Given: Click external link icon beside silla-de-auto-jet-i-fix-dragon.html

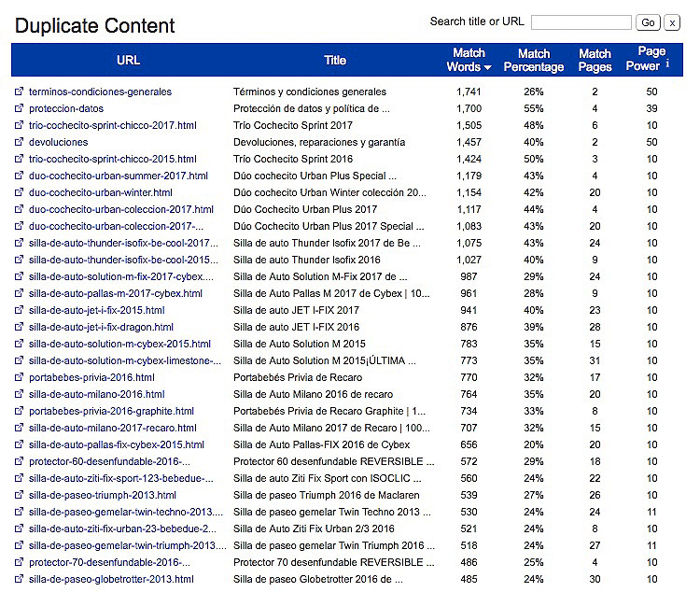Looking at the screenshot, I should point(19,327).
